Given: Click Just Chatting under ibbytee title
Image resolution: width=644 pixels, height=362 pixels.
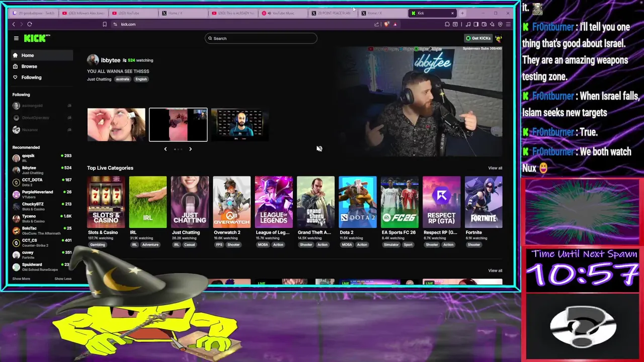Looking at the screenshot, I should coord(99,79).
